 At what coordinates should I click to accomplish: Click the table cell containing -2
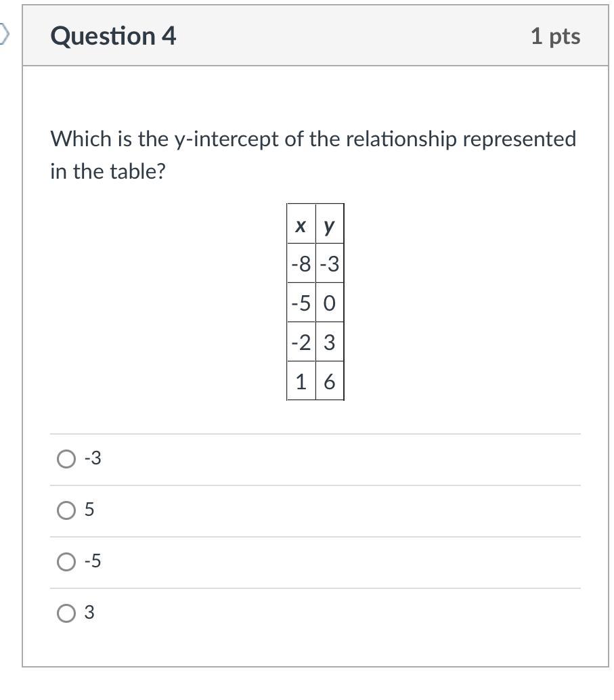pyautogui.click(x=301, y=343)
